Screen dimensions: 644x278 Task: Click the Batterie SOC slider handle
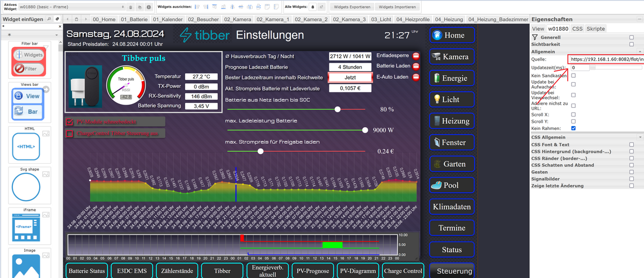pos(338,109)
